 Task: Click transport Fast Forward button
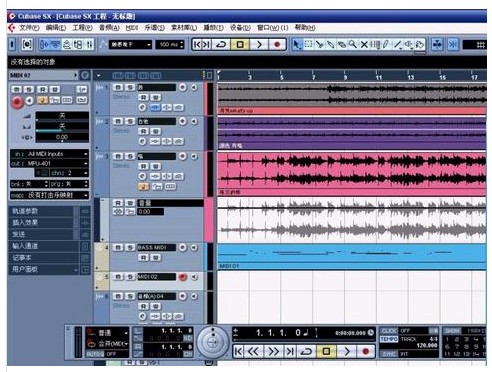point(273,351)
